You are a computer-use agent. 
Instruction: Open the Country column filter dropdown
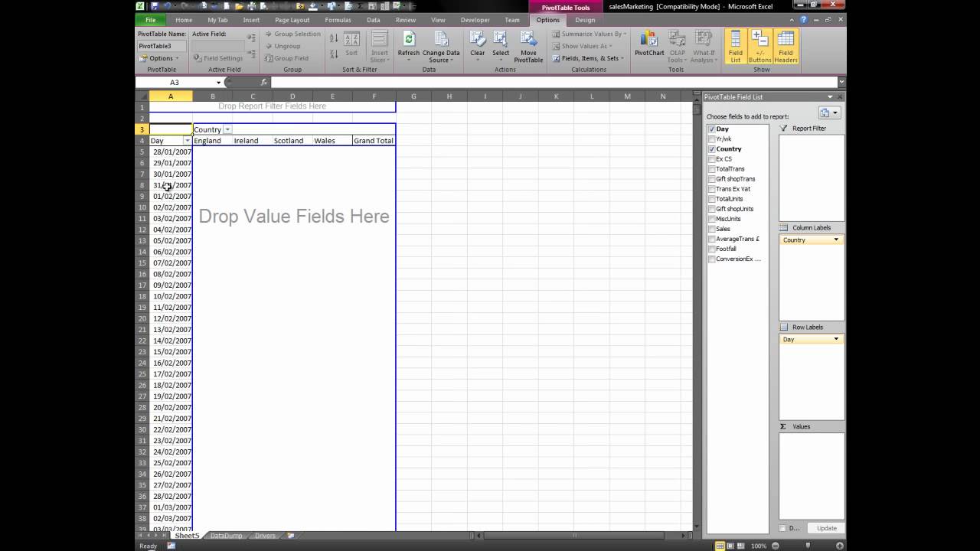[x=227, y=129]
